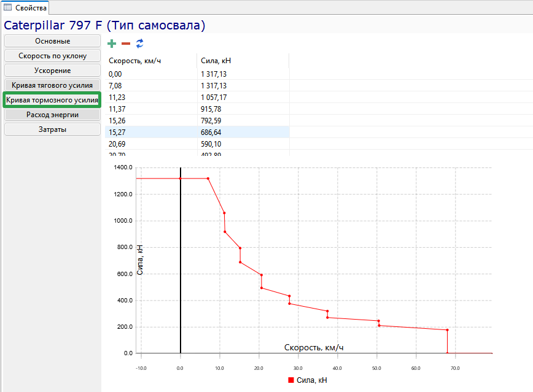Click the 70.0 x-axis tick label

coord(455,368)
